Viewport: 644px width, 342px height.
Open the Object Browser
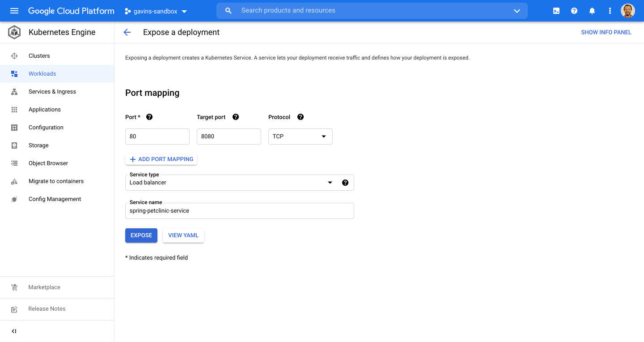point(48,163)
